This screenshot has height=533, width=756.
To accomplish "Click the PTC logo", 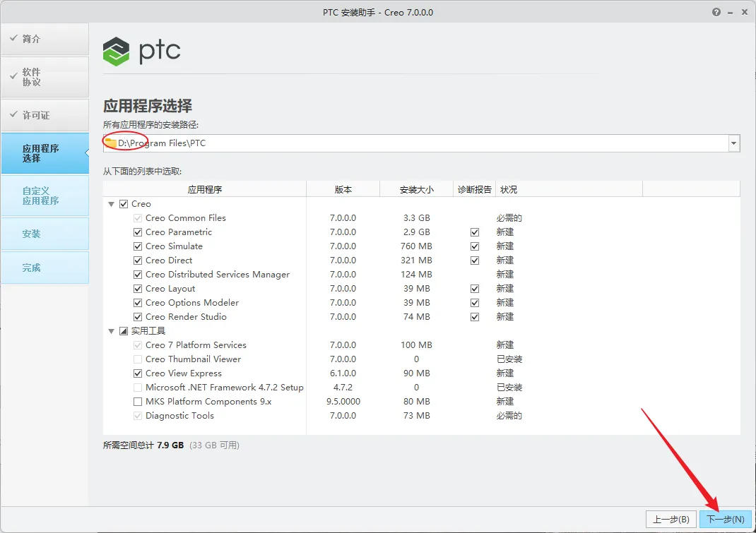I will pyautogui.click(x=142, y=51).
